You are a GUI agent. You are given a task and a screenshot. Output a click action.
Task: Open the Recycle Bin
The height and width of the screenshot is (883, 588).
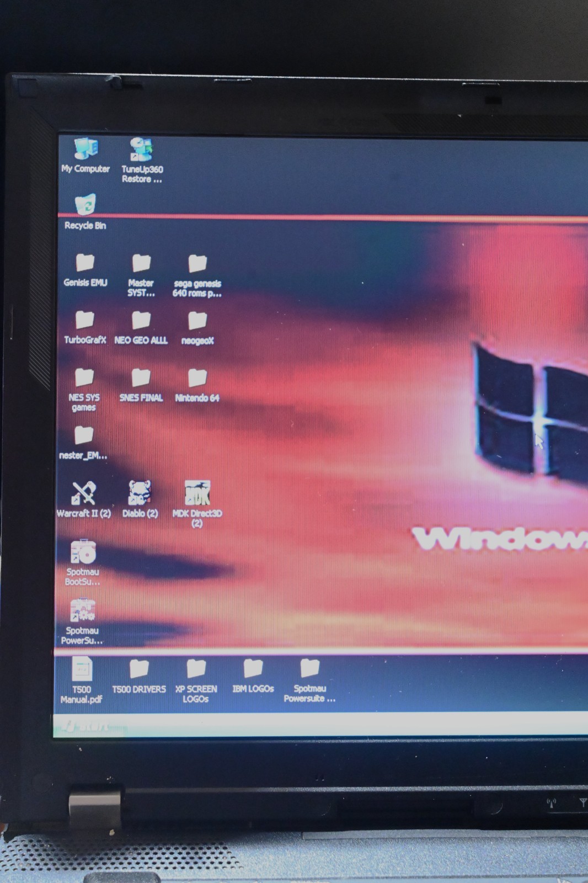pos(85,212)
